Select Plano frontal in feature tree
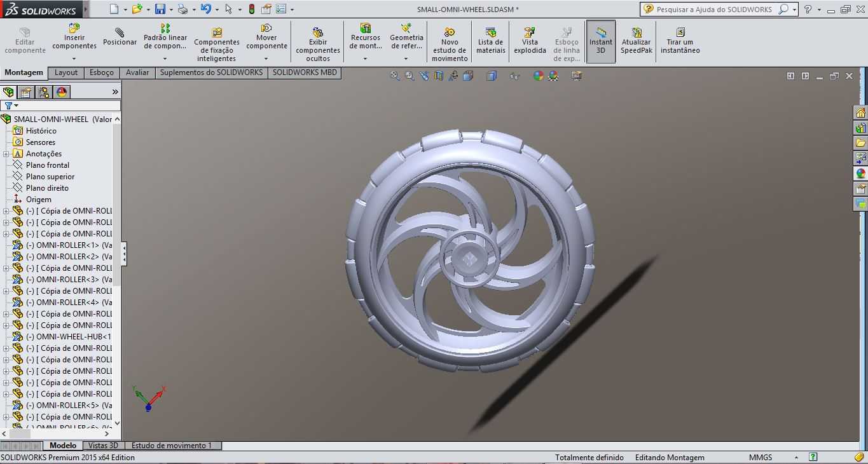Screen dimensions: 868x464 (48, 165)
